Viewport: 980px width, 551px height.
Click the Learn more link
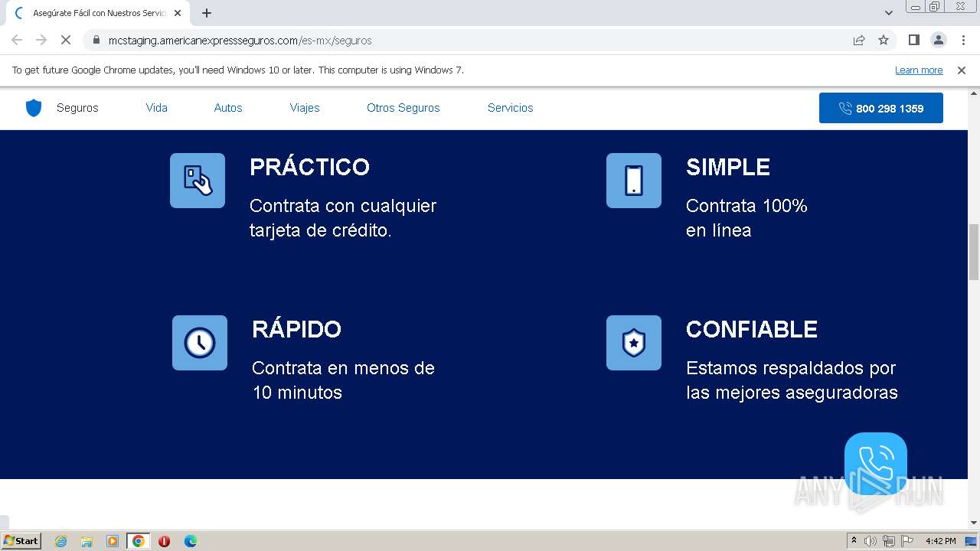(x=919, y=70)
